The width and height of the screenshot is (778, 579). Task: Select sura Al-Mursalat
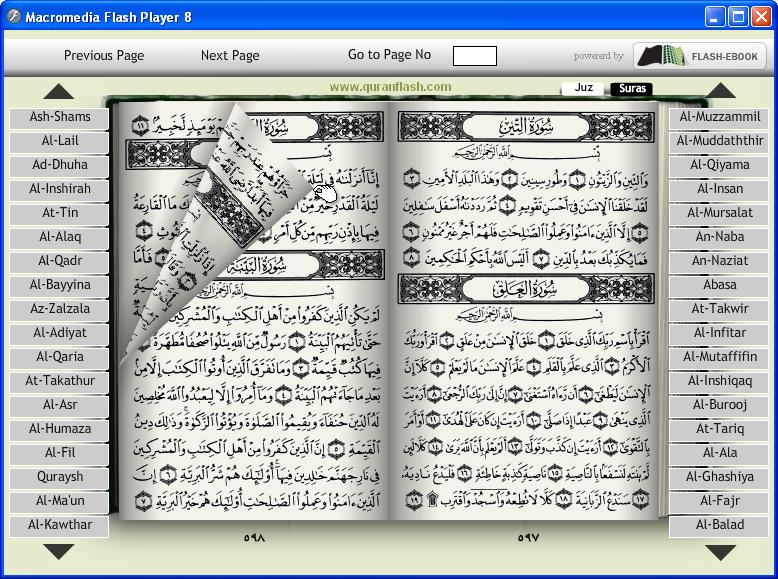pos(719,213)
